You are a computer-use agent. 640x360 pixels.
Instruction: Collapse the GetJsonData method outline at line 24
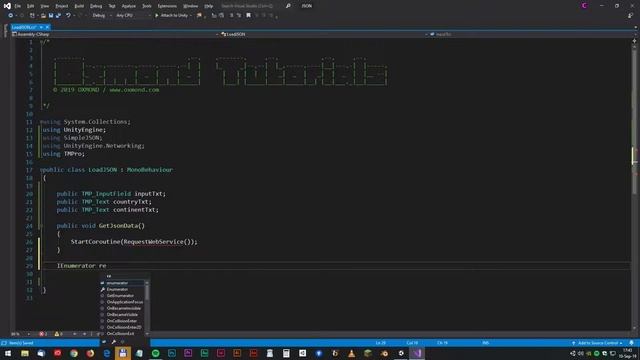pyautogui.click(x=41, y=226)
